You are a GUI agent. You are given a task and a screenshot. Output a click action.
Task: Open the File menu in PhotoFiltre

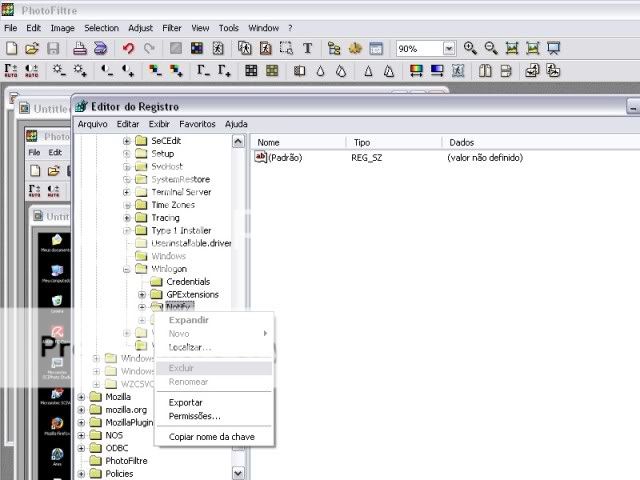click(11, 28)
